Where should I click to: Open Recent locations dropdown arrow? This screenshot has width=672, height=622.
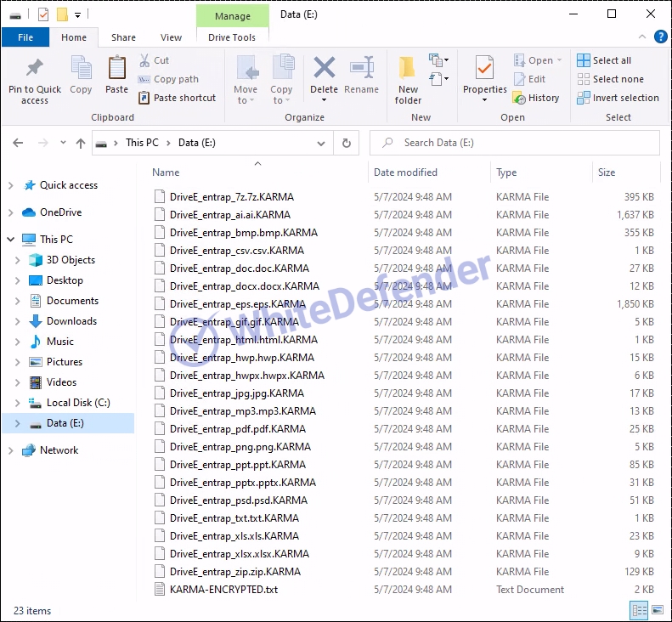point(63,142)
